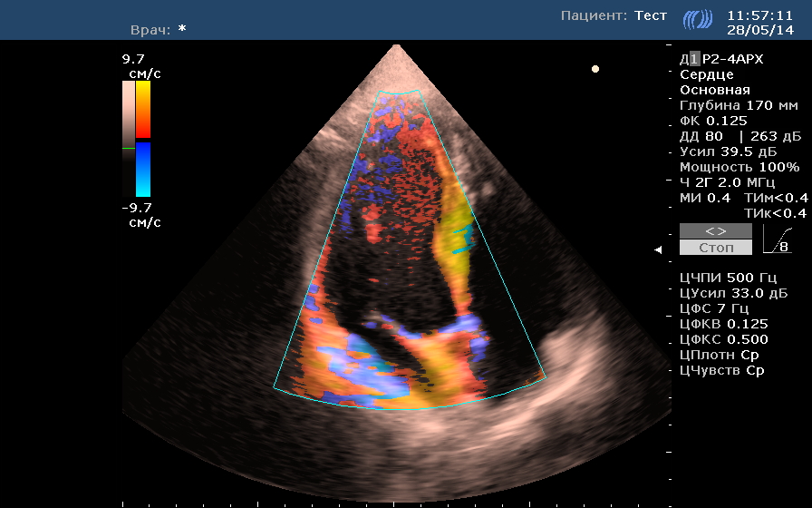Click the time 11:57:11
This screenshot has height=508, width=812.
click(x=759, y=15)
